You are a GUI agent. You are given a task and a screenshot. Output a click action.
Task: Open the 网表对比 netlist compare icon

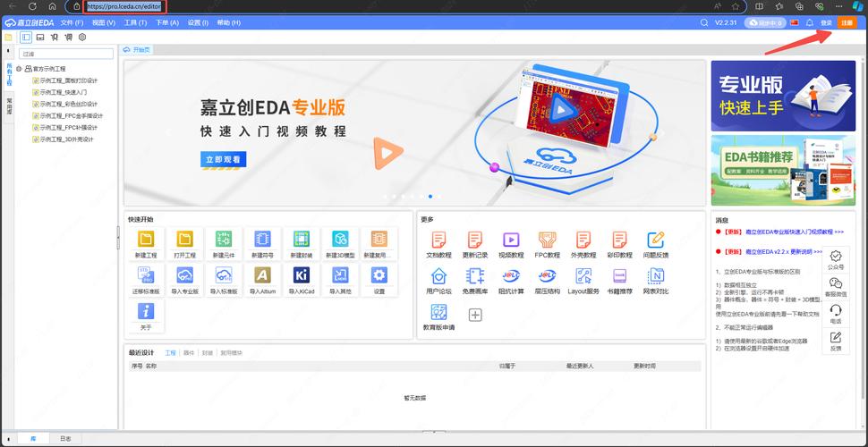tap(655, 275)
